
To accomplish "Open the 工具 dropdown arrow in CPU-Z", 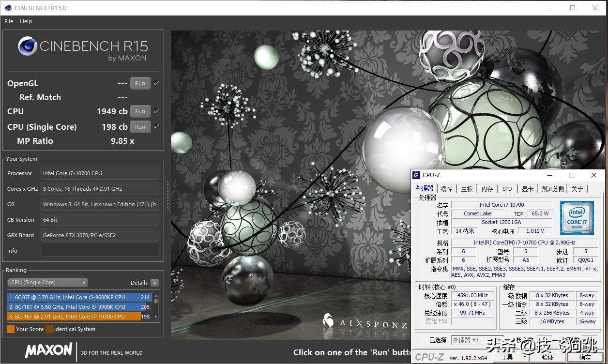I will [x=525, y=358].
